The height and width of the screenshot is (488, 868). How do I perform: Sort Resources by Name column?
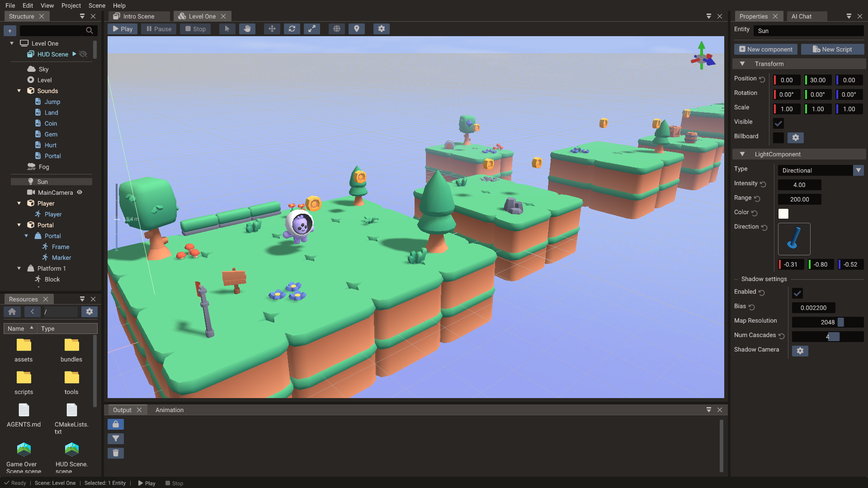[20, 328]
